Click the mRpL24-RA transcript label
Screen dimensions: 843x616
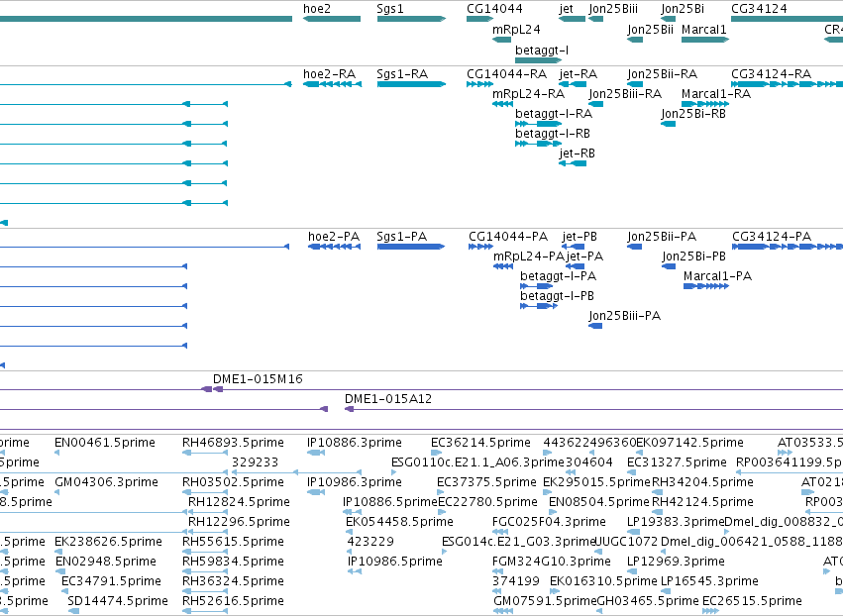point(529,94)
